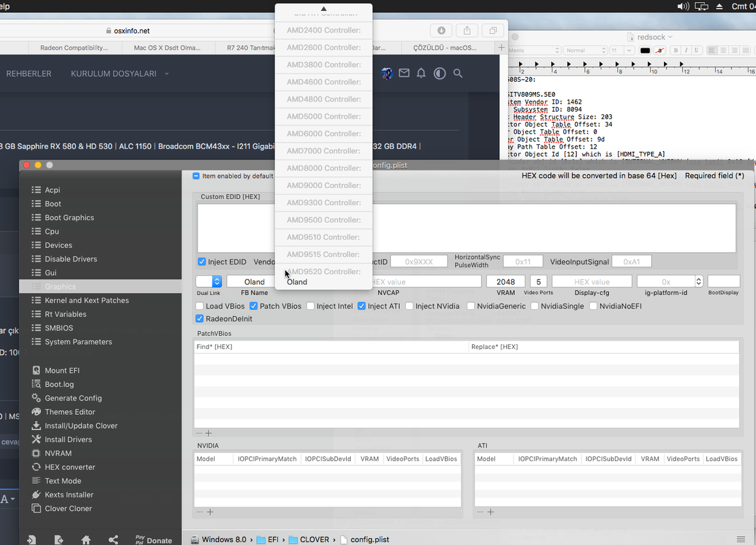Click the export config icon in bottom toolbar

click(x=59, y=540)
